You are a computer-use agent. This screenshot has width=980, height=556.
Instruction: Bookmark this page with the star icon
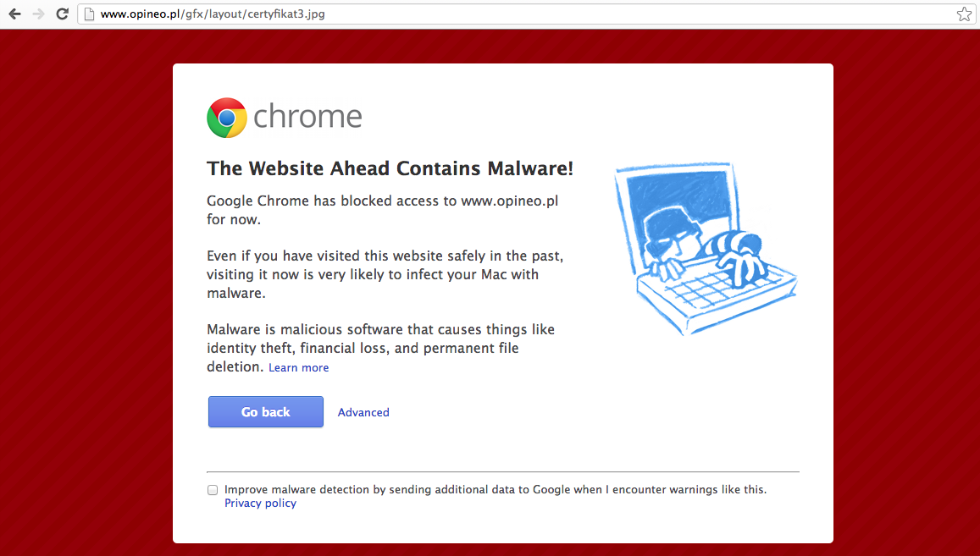tap(964, 14)
